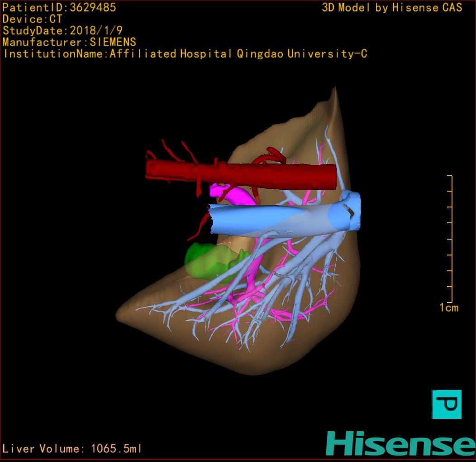Click the 3D Model by Hisense CAS text

[x=392, y=7]
